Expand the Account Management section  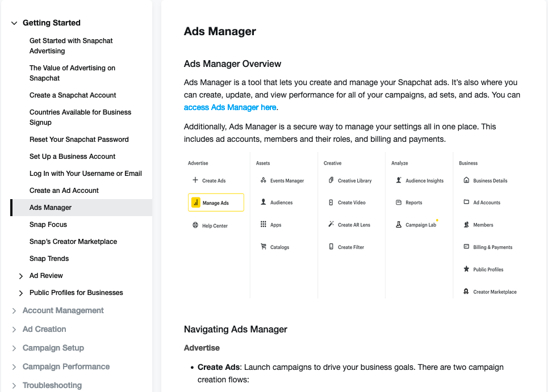(x=63, y=310)
